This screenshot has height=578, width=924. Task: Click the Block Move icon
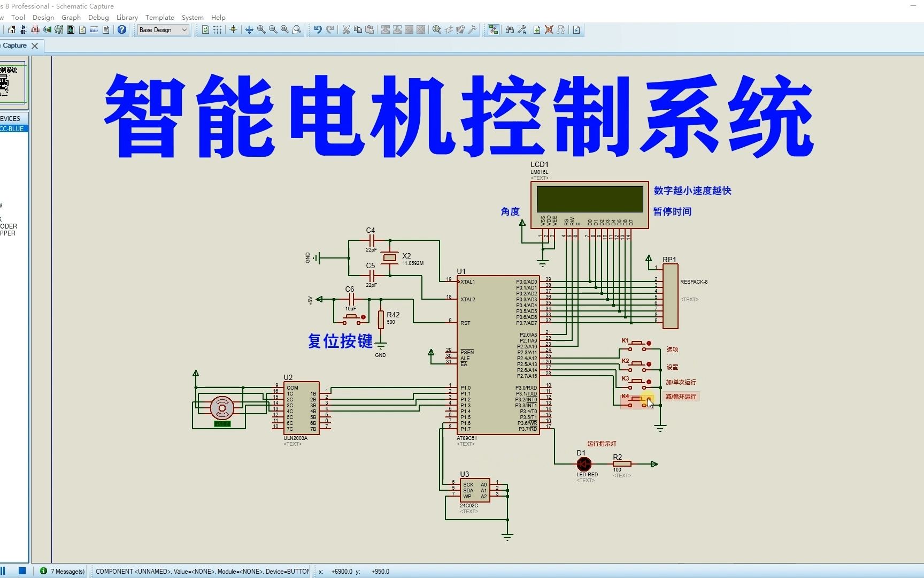397,30
